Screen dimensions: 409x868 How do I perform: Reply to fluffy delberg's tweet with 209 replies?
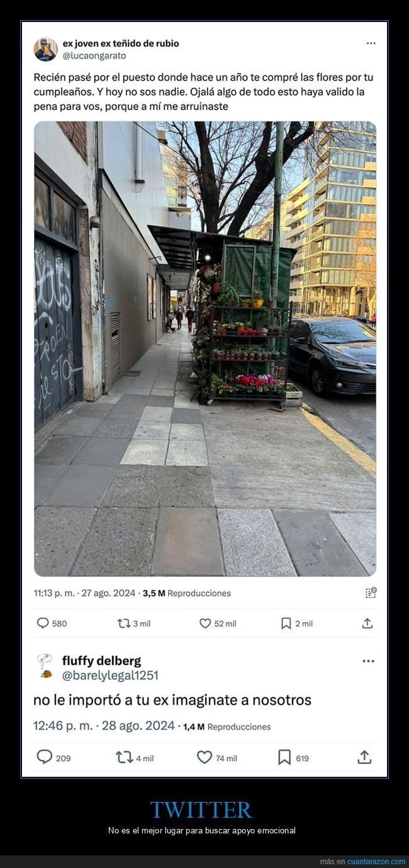tap(44, 757)
